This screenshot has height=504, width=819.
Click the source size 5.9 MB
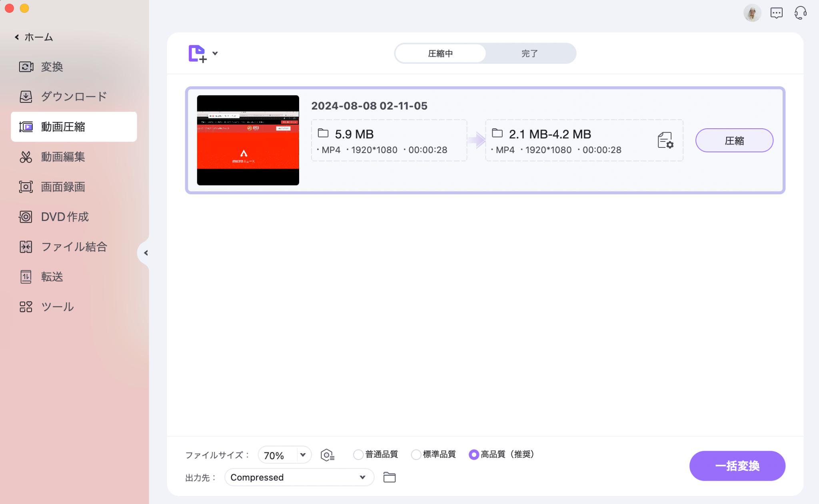coord(354,134)
